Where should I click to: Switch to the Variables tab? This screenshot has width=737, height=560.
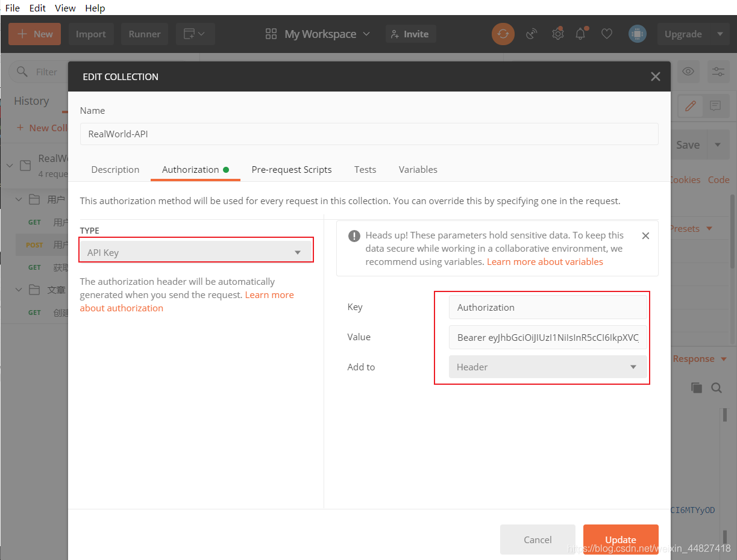tap(418, 170)
